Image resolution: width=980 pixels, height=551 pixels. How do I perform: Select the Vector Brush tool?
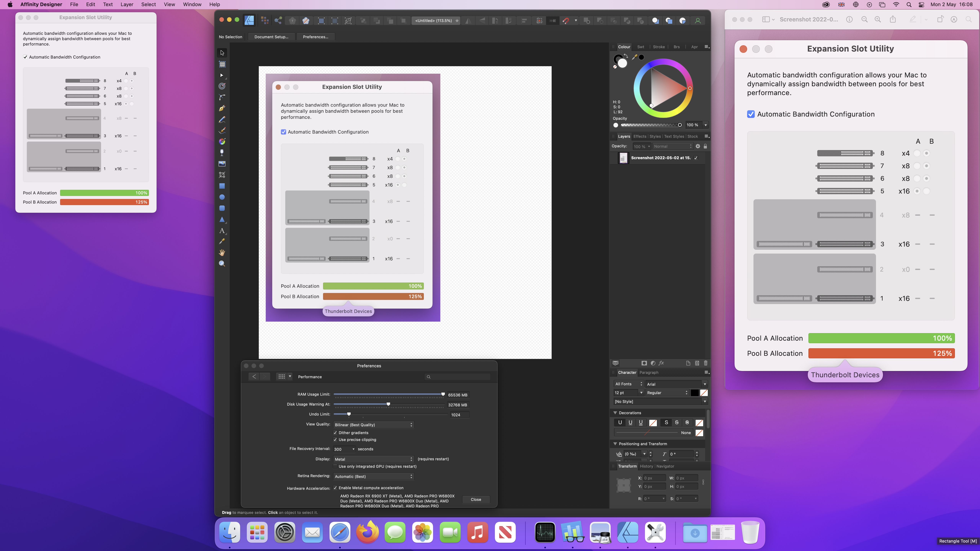(222, 130)
